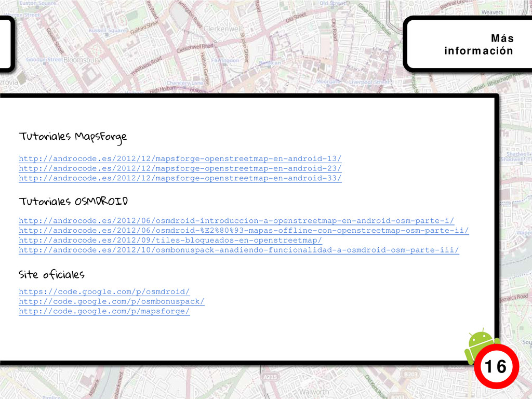532x399 pixels.
Task: Visit code.google.com/p/osmdroid official site
Action: (104, 292)
